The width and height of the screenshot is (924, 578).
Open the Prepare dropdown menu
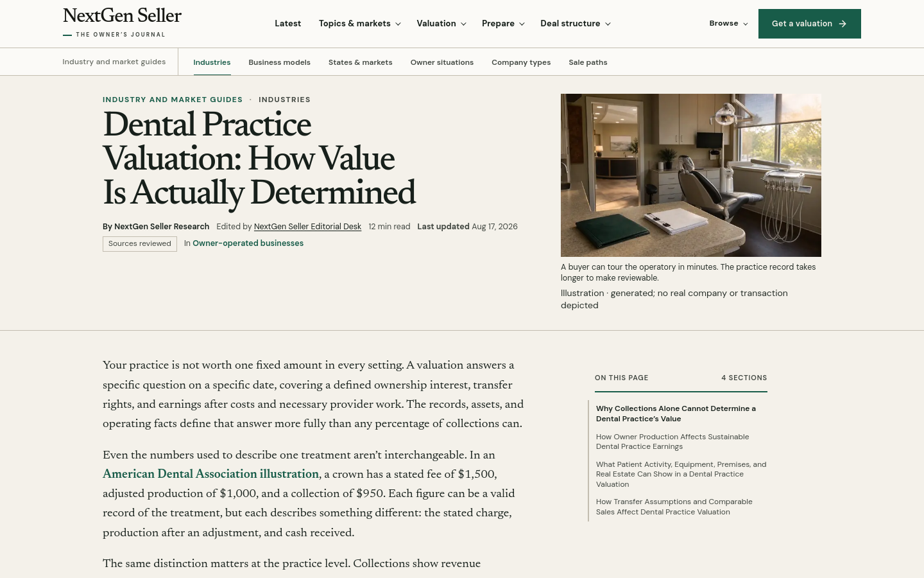click(x=503, y=24)
